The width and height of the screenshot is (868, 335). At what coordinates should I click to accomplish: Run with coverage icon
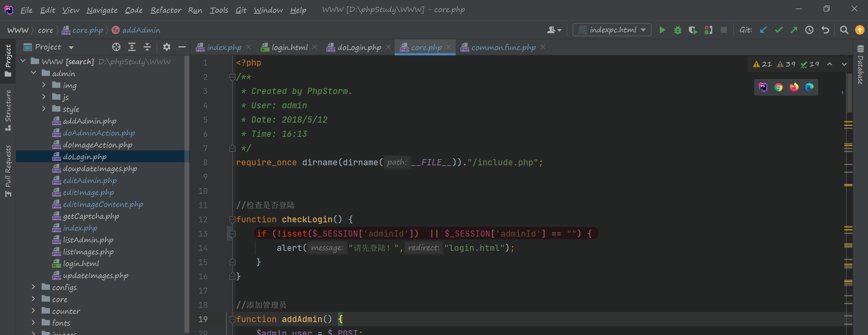click(693, 30)
